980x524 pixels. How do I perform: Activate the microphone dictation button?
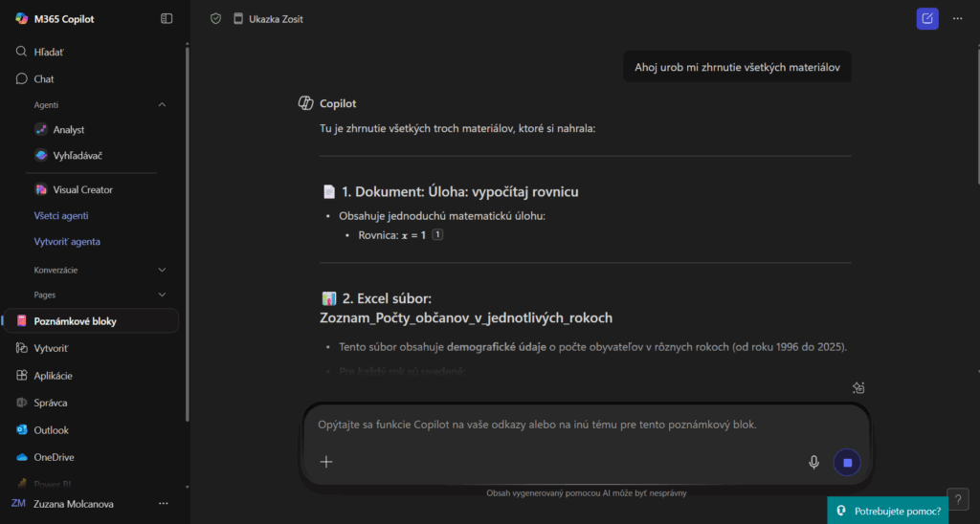coord(813,462)
